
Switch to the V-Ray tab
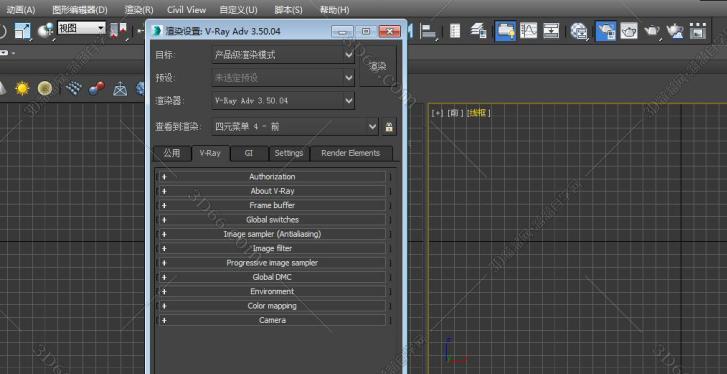point(210,153)
